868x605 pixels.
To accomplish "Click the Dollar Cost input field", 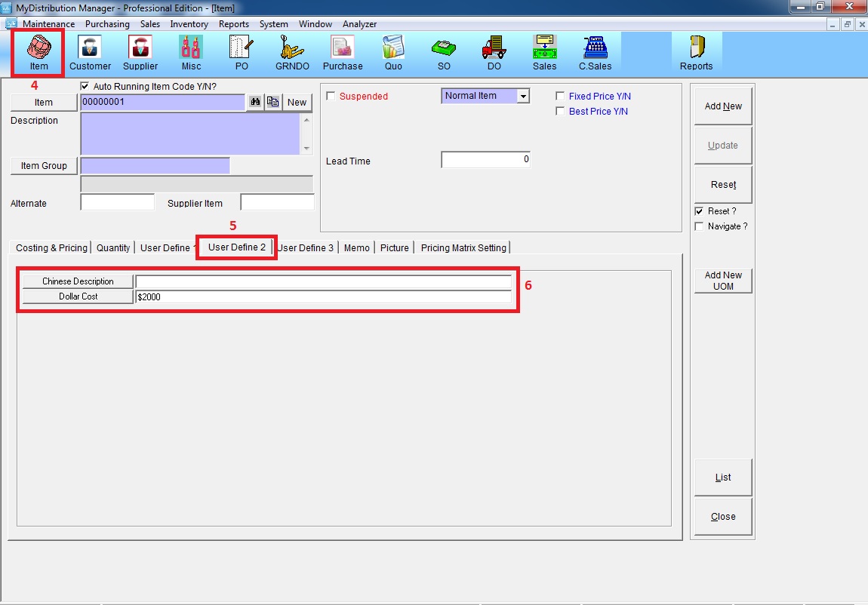I will 323,297.
